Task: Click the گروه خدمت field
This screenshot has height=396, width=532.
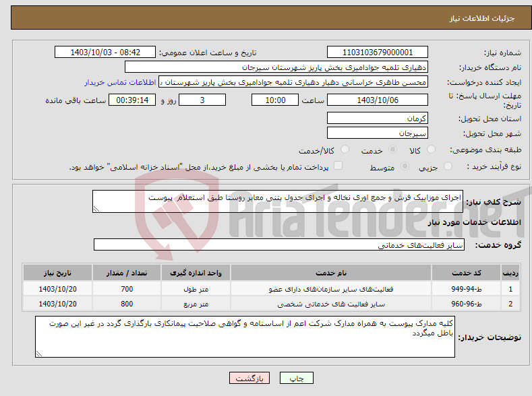Action: coord(279,244)
